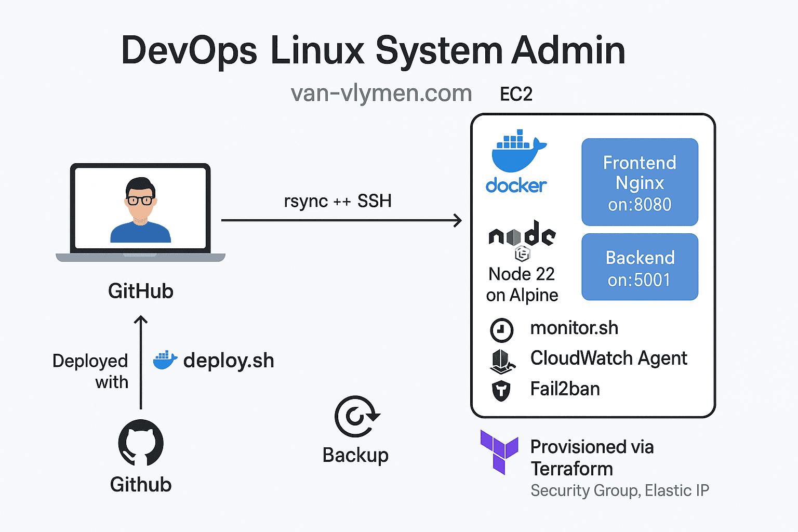Click the Backup label

[x=355, y=455]
